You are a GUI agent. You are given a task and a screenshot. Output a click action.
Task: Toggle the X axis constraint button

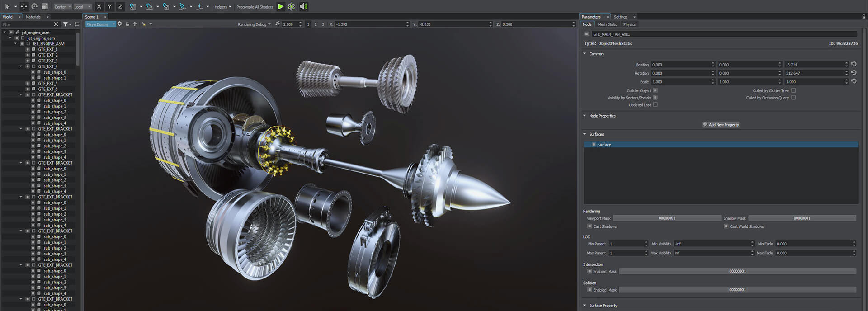click(x=99, y=6)
